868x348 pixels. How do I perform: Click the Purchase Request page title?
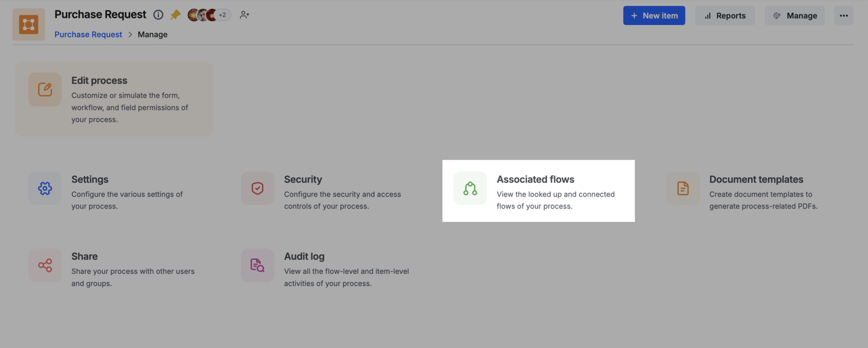click(100, 15)
